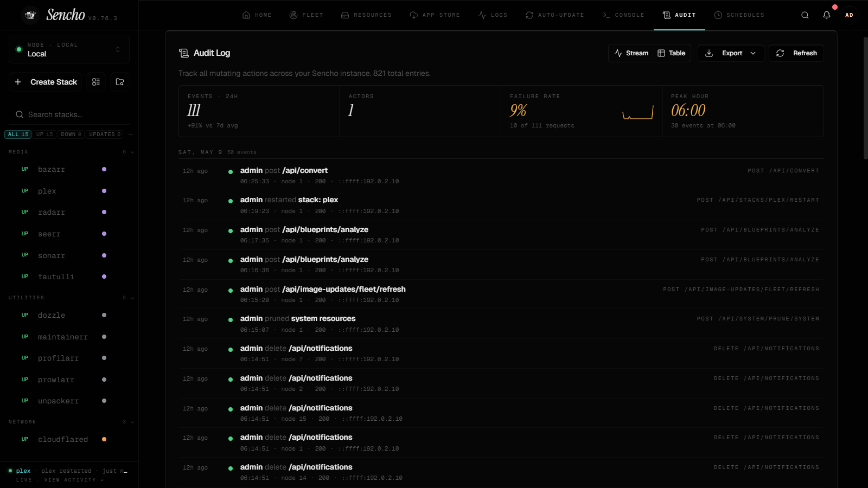The image size is (868, 488).
Task: Open the Logs tab
Action: click(x=493, y=15)
